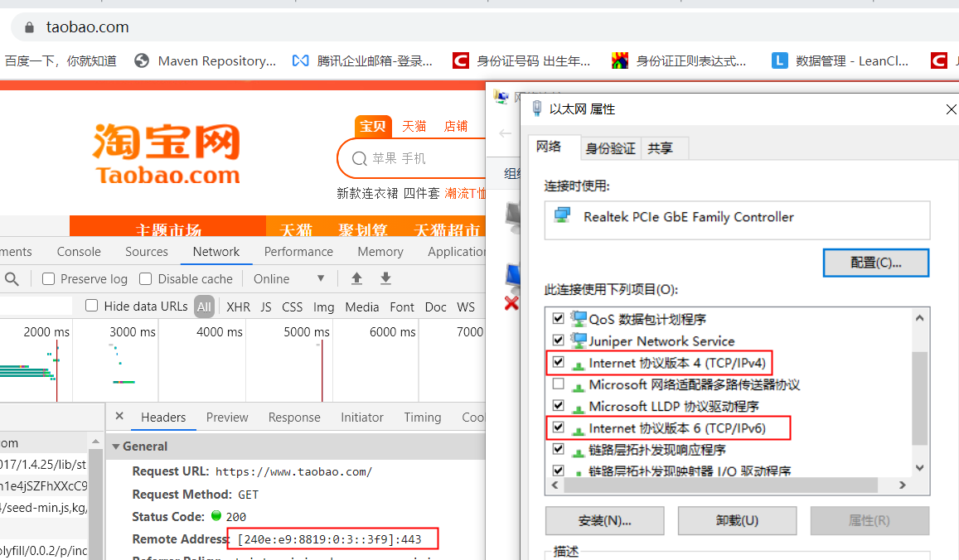Switch to 身份验证 tab in Ethernet Properties

[610, 148]
